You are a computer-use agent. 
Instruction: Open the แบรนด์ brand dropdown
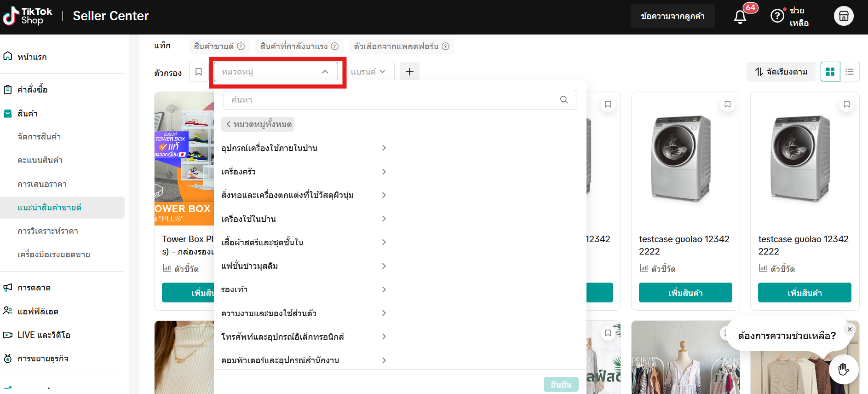(x=368, y=72)
